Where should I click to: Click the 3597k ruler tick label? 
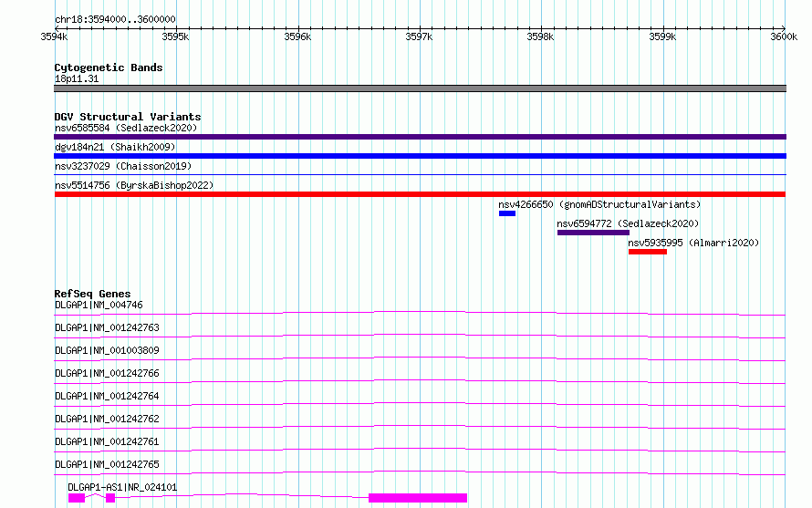tap(419, 36)
